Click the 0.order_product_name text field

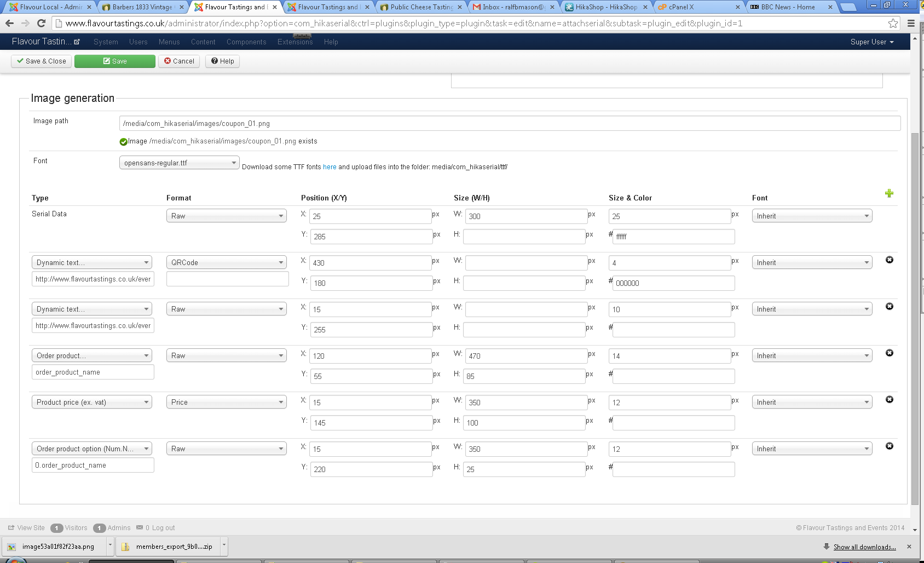pyautogui.click(x=93, y=465)
